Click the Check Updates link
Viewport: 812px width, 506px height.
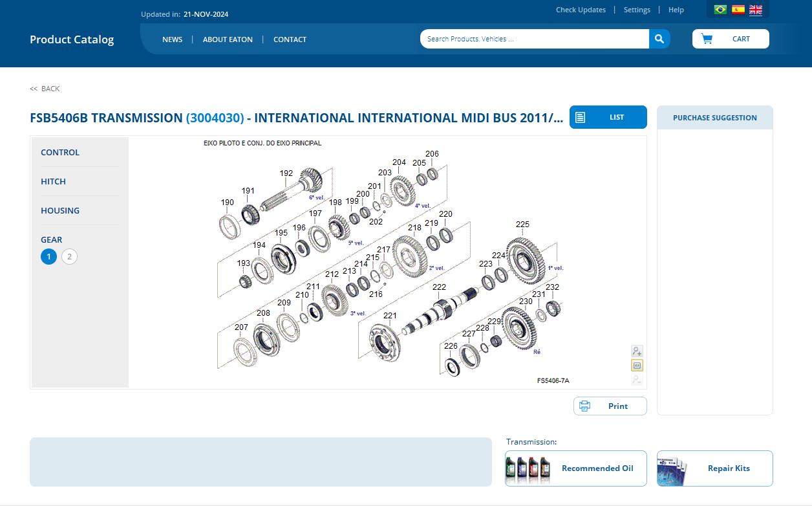(x=580, y=10)
